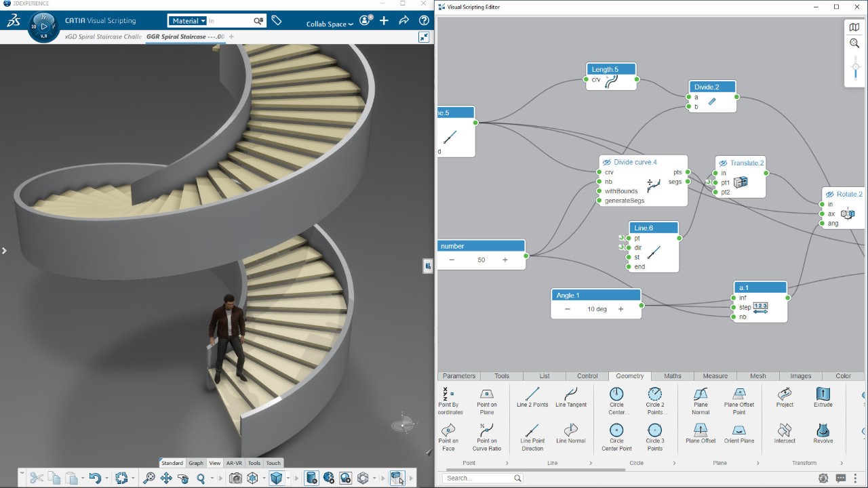Increase the number node value with plus

(505, 260)
